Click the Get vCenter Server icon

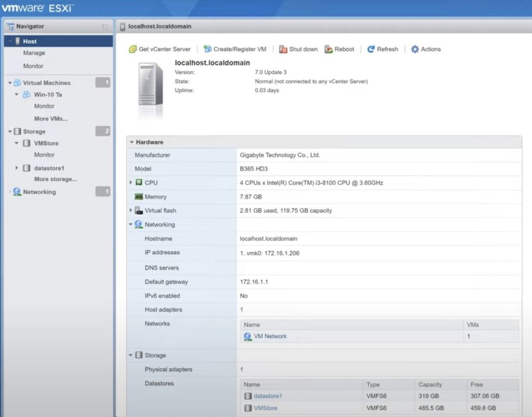(x=132, y=49)
